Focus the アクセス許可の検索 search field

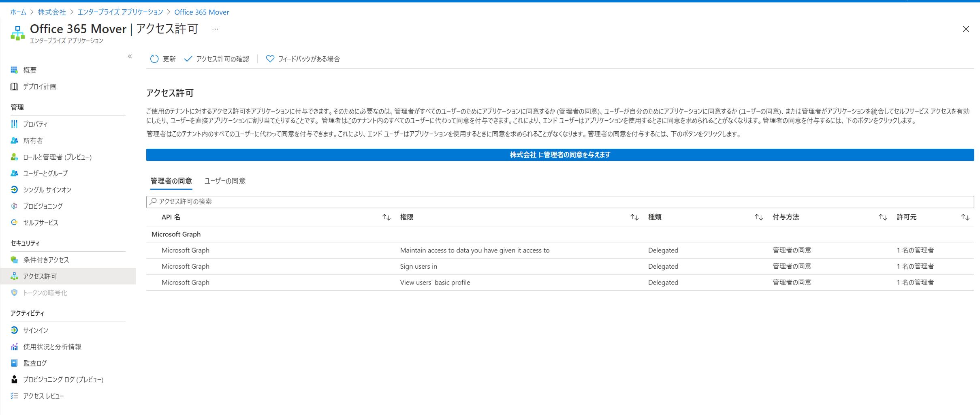[560, 202]
